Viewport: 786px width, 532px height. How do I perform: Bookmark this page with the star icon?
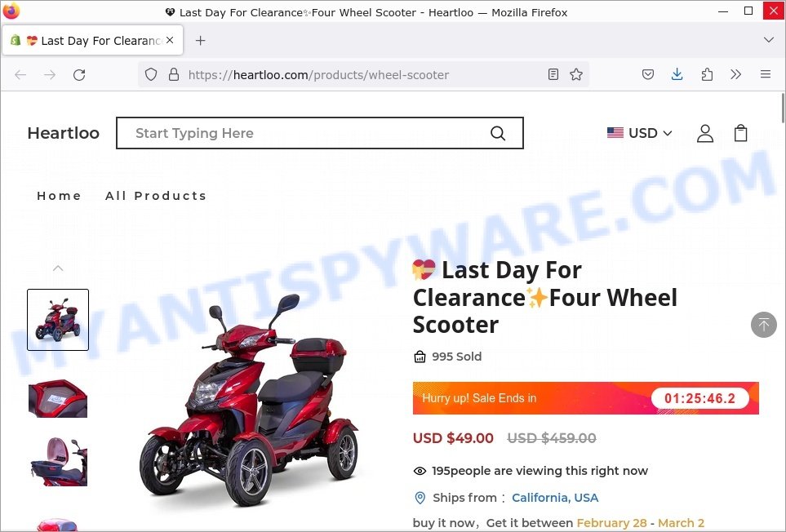(x=576, y=74)
